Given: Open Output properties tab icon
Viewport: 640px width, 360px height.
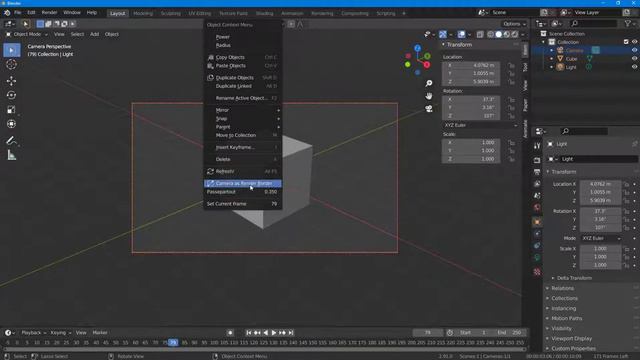Looking at the screenshot, I should point(537,172).
